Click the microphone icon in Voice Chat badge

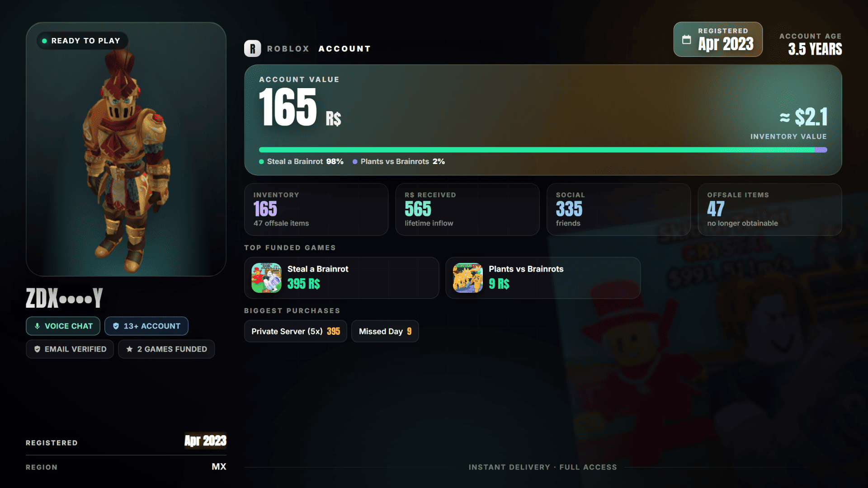point(38,326)
